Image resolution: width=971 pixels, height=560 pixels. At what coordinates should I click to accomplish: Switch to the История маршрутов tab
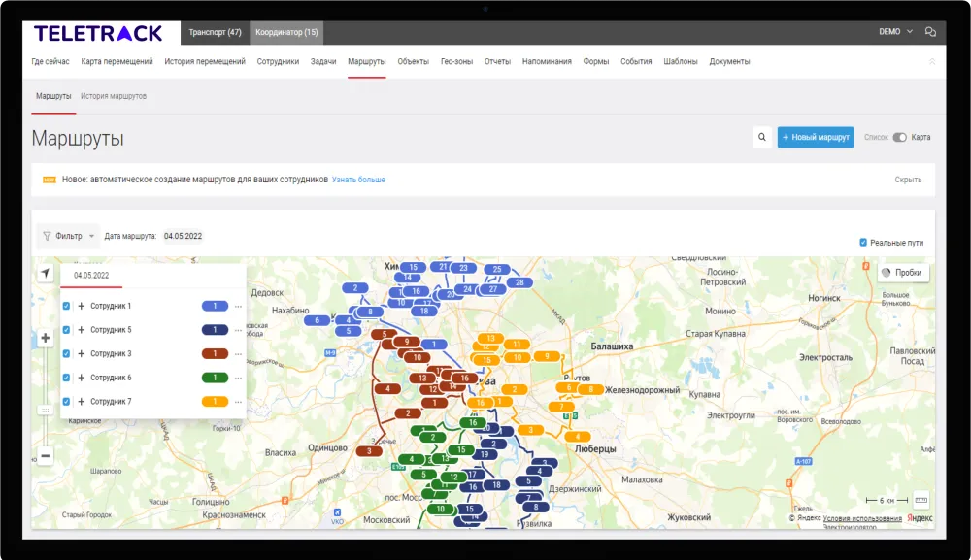(114, 97)
